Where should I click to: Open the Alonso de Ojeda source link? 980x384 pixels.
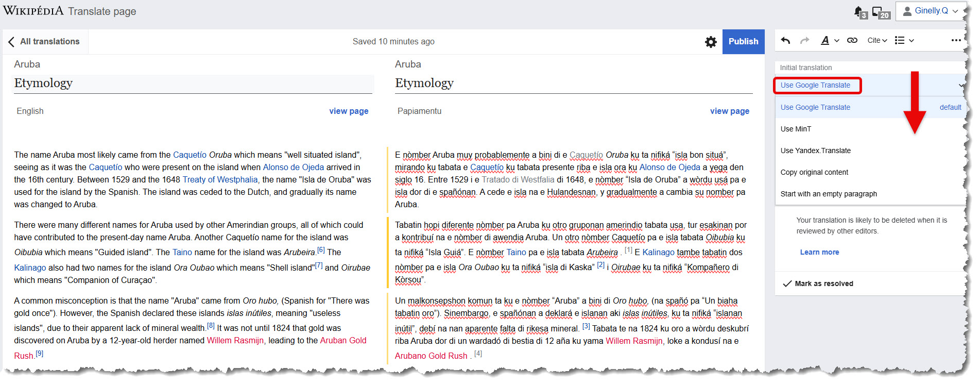pyautogui.click(x=294, y=167)
